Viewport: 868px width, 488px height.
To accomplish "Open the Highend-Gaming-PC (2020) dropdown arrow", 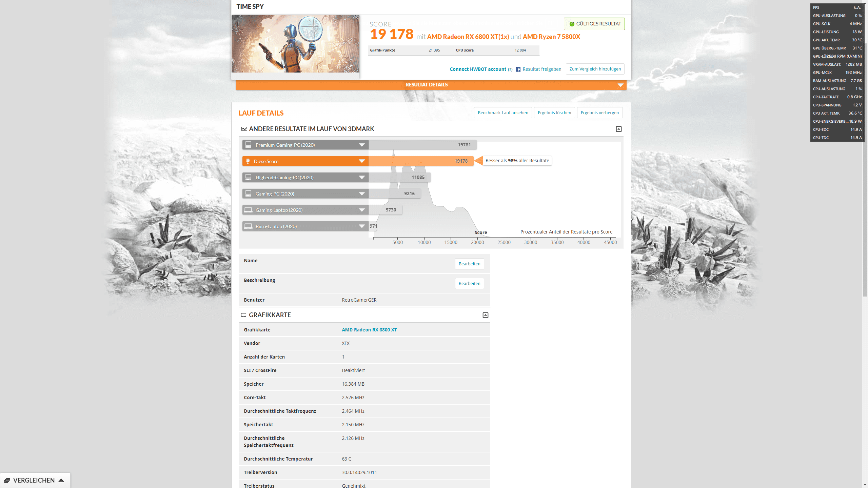I will click(362, 178).
